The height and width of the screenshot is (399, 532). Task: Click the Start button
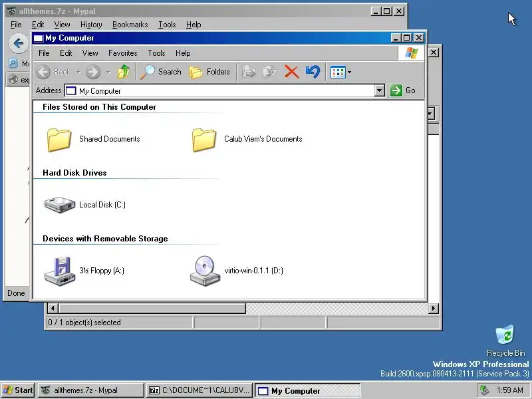[x=18, y=390]
